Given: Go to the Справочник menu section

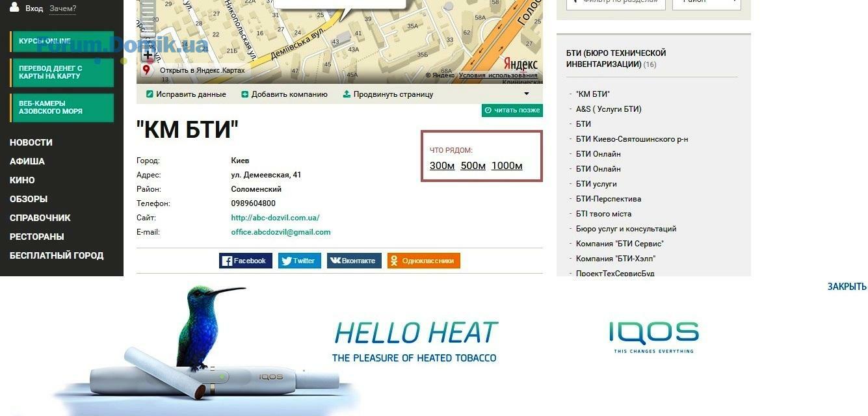Looking at the screenshot, I should click(x=40, y=218).
